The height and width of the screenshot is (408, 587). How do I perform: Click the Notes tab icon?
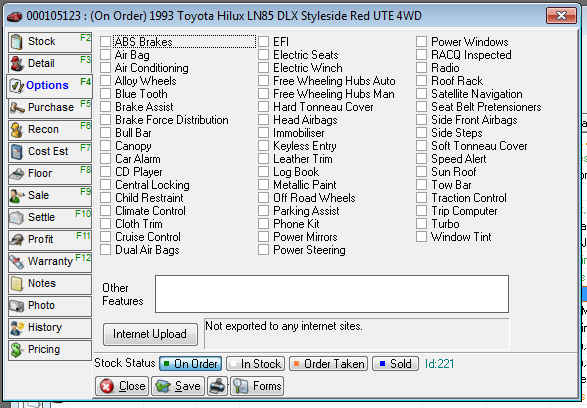point(17,284)
